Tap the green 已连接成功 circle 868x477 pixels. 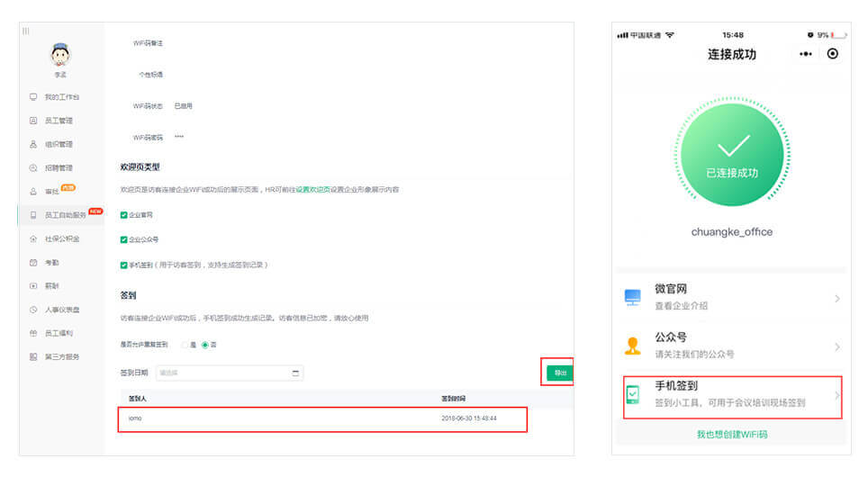coord(732,155)
